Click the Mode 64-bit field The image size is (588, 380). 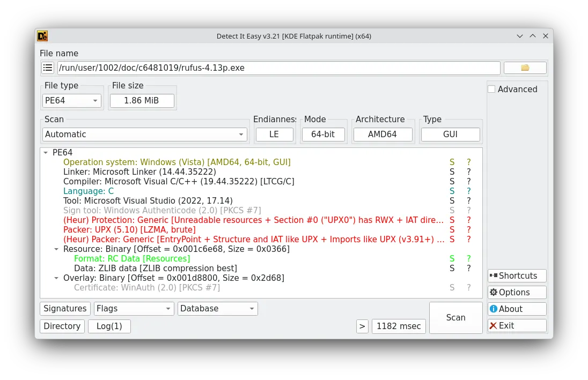click(x=323, y=134)
